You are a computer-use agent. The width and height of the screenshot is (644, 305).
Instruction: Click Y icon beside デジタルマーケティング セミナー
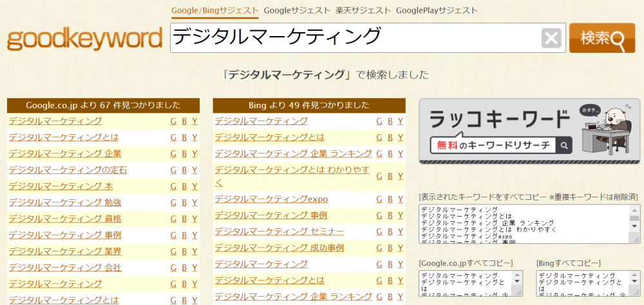(x=401, y=231)
